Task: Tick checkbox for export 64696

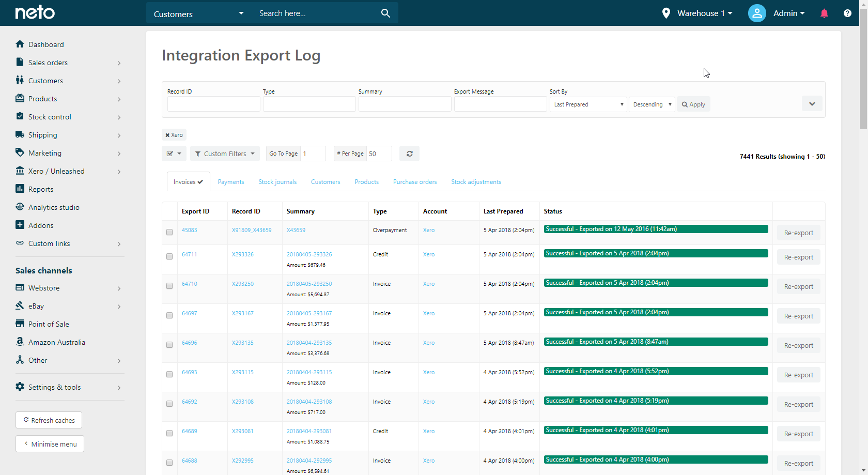Action: 169,345
